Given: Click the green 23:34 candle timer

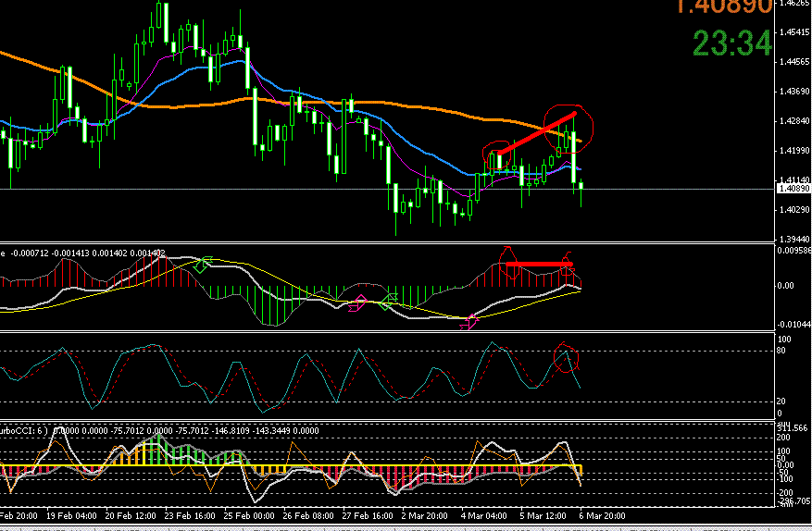Looking at the screenshot, I should point(731,43).
